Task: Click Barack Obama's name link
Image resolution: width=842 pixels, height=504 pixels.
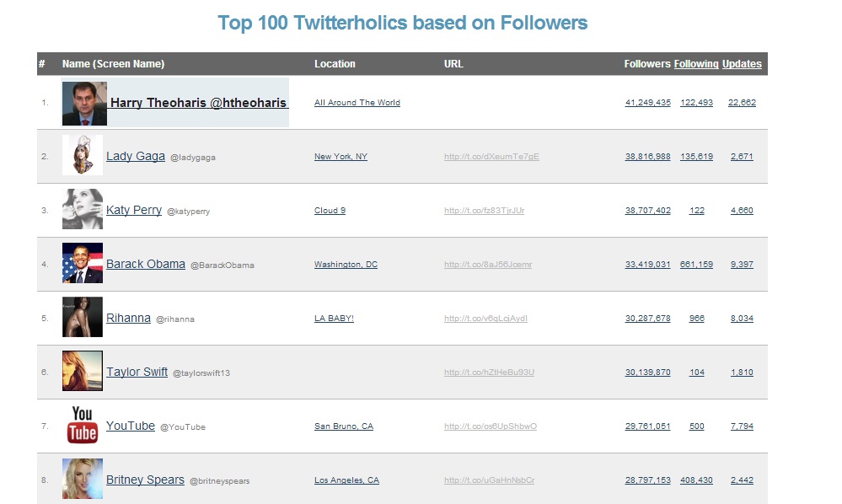Action: click(x=146, y=264)
